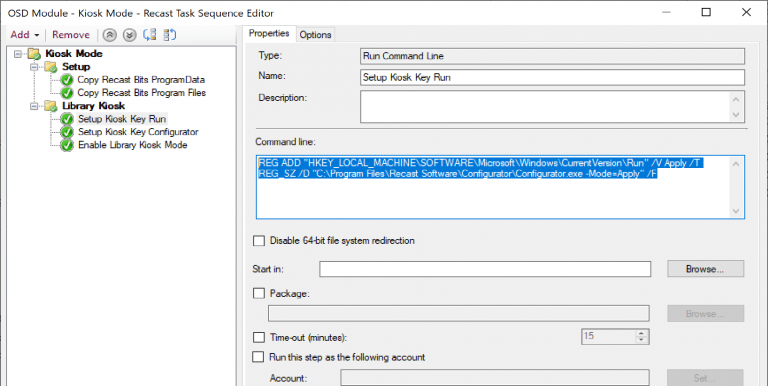The image size is (768, 386).
Task: Enable Run this step as the following account
Action: pyautogui.click(x=258, y=357)
